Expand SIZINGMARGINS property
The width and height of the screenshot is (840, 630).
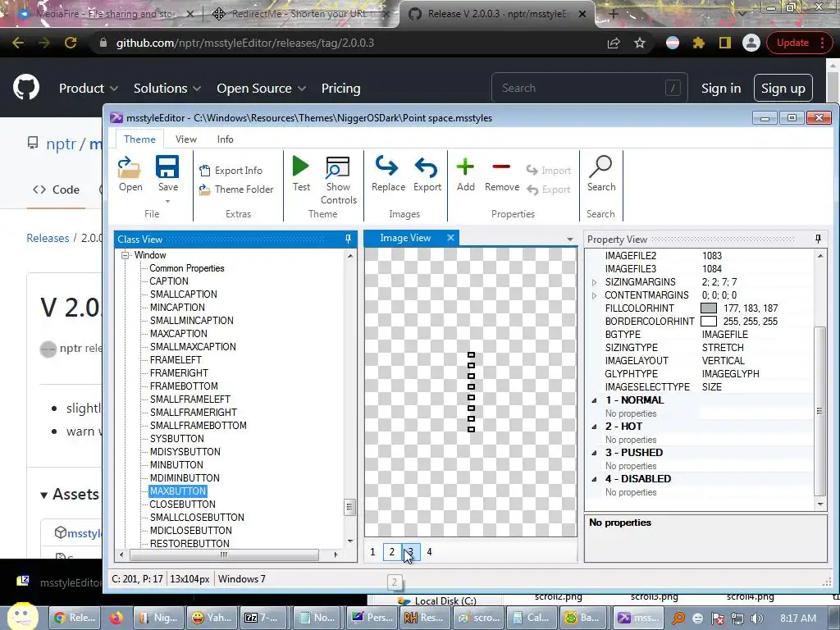[594, 282]
